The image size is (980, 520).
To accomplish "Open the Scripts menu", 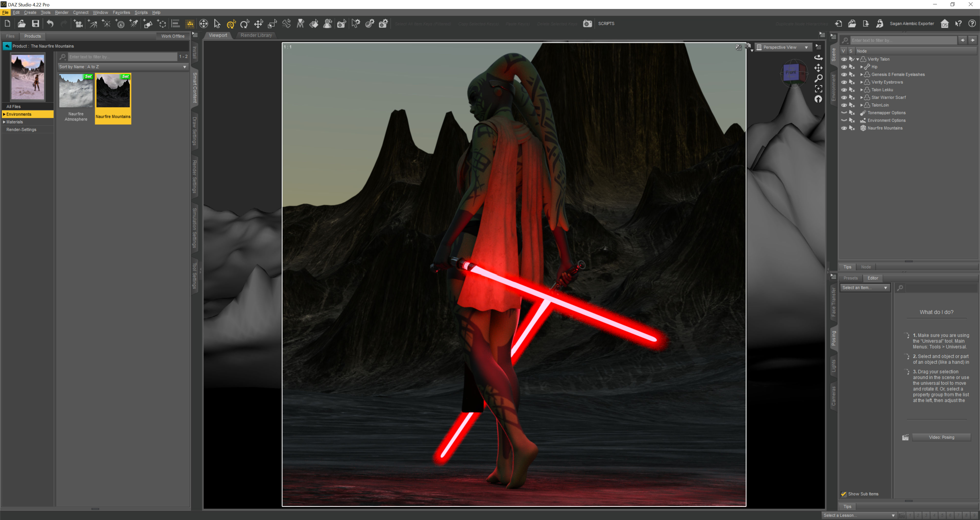I will [141, 13].
